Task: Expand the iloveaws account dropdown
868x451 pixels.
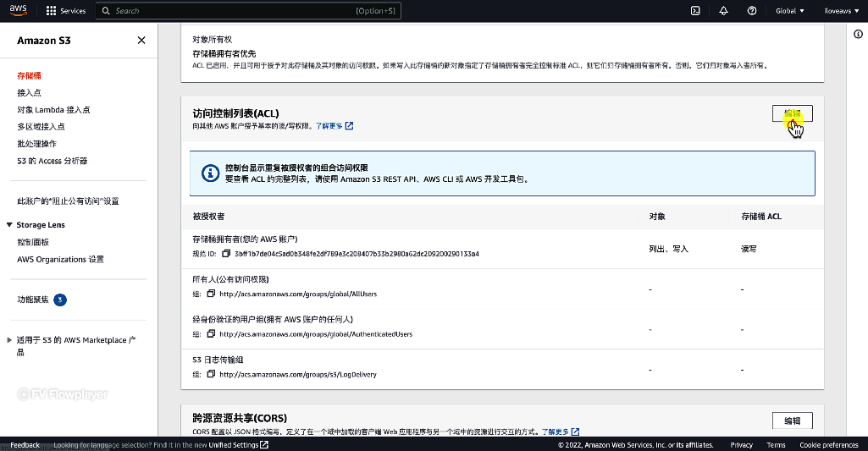Action: [x=842, y=11]
